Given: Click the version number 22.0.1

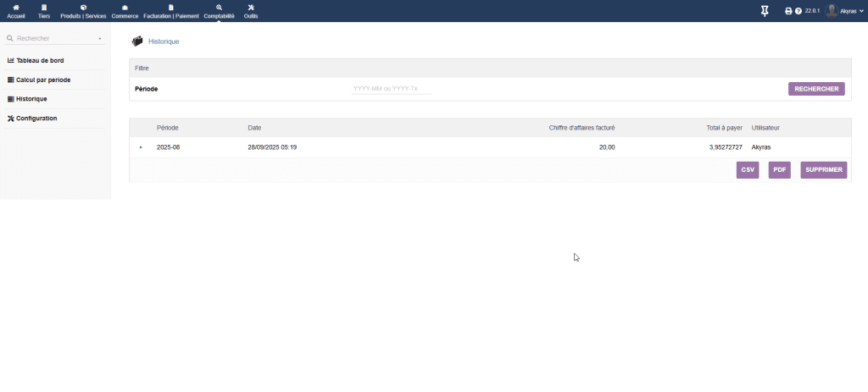Looking at the screenshot, I should coord(812,10).
